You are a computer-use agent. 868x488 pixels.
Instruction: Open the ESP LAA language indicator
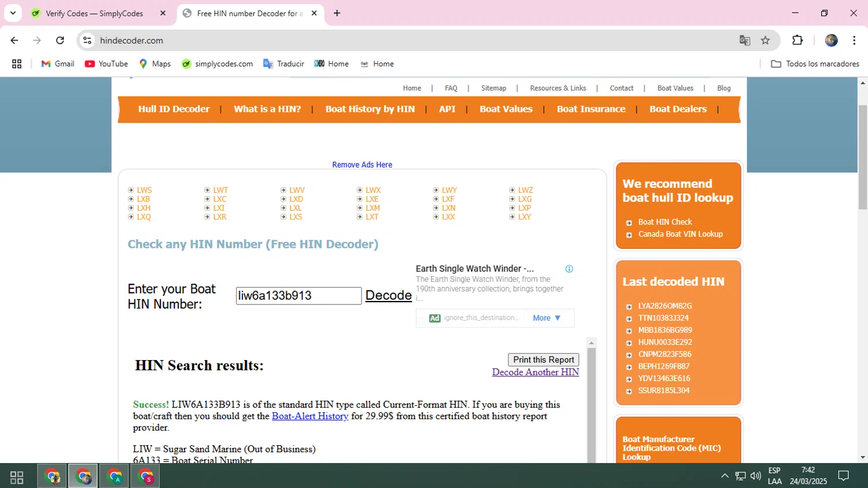(x=775, y=476)
